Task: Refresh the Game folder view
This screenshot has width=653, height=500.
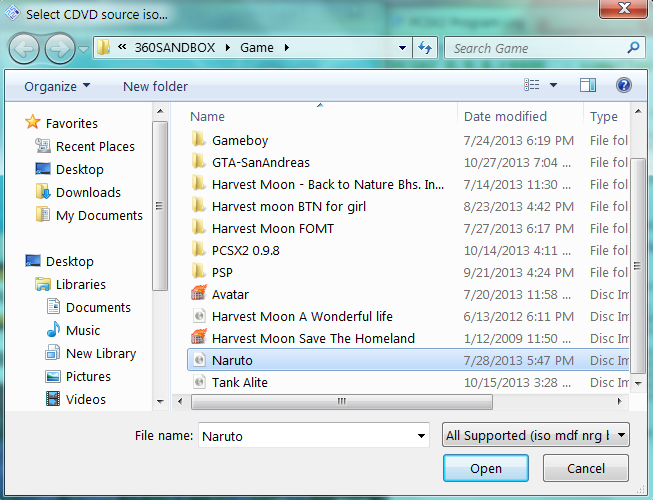Action: [424, 48]
